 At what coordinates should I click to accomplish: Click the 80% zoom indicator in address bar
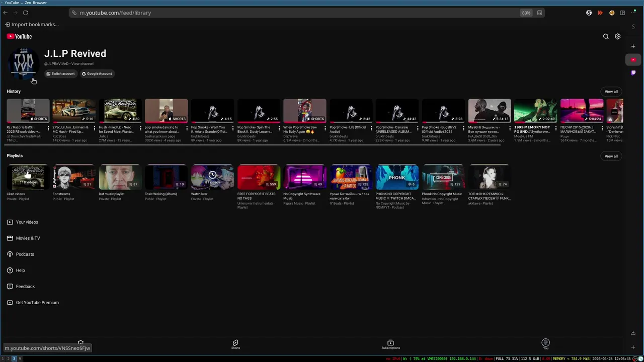[x=526, y=13]
